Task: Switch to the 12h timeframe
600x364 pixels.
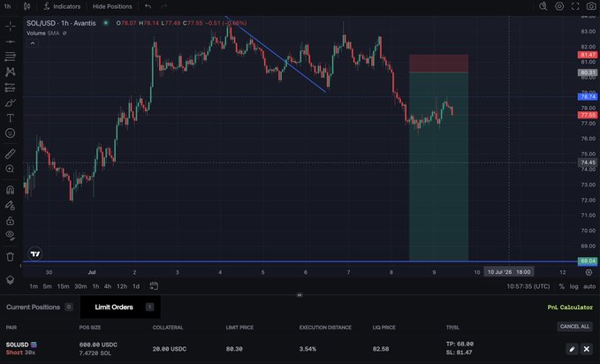Action: [x=122, y=286]
